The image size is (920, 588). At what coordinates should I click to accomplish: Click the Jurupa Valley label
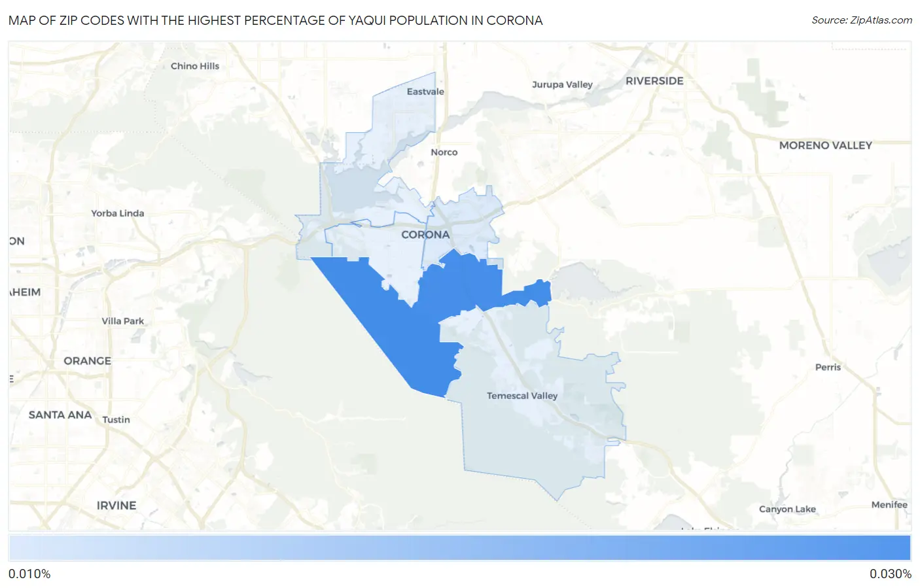(x=562, y=84)
